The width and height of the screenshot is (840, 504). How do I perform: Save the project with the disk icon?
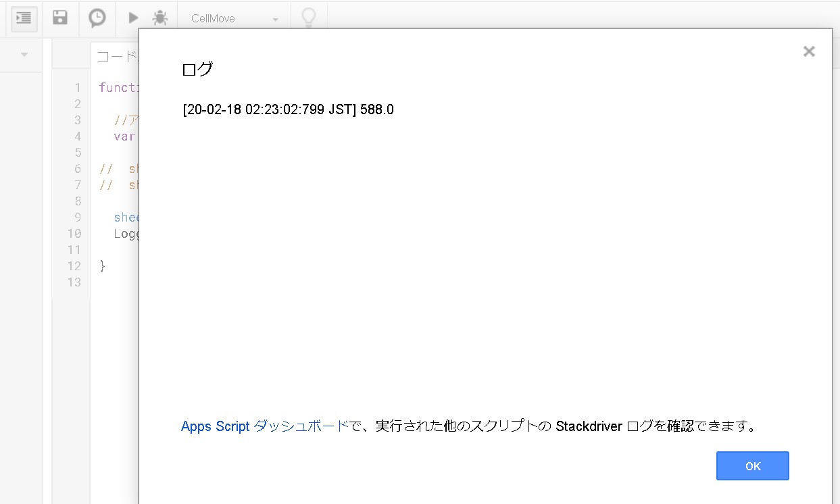(60, 18)
